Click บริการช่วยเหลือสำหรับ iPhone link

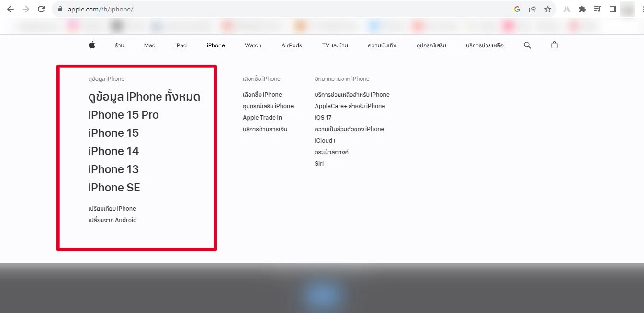352,95
